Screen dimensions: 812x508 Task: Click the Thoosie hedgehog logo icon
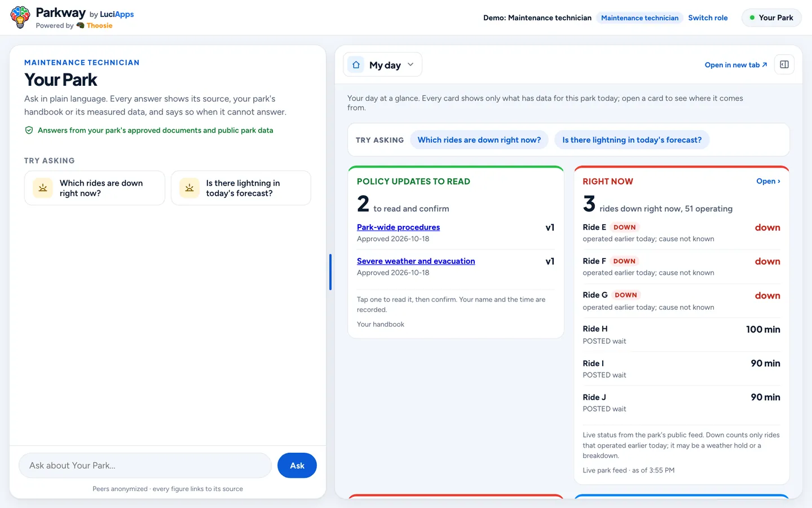coord(80,25)
